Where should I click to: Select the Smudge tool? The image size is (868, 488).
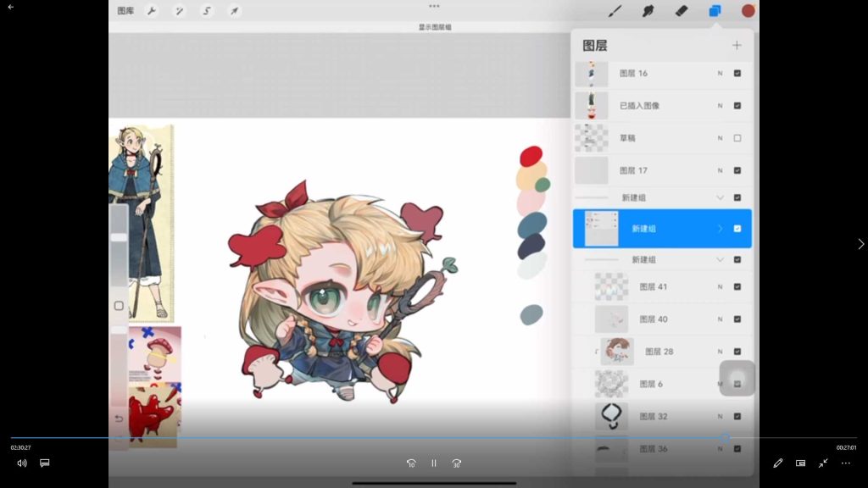click(648, 11)
